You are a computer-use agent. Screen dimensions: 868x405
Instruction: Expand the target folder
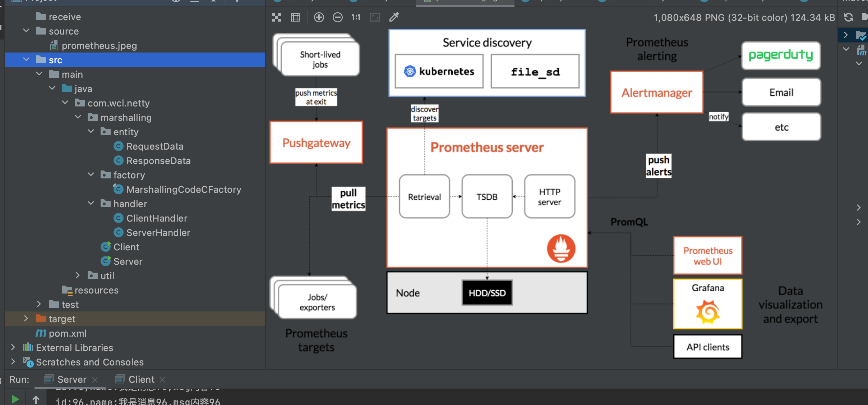[x=26, y=319]
